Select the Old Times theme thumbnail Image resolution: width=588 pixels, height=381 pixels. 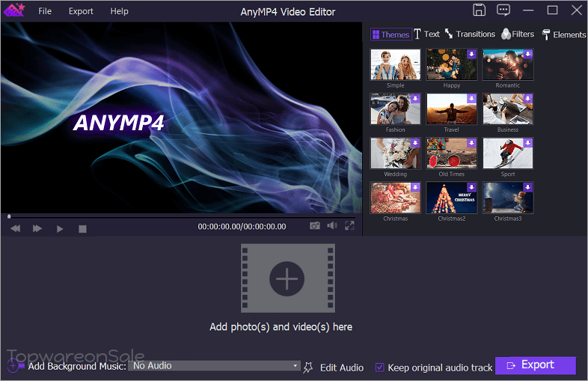point(452,153)
